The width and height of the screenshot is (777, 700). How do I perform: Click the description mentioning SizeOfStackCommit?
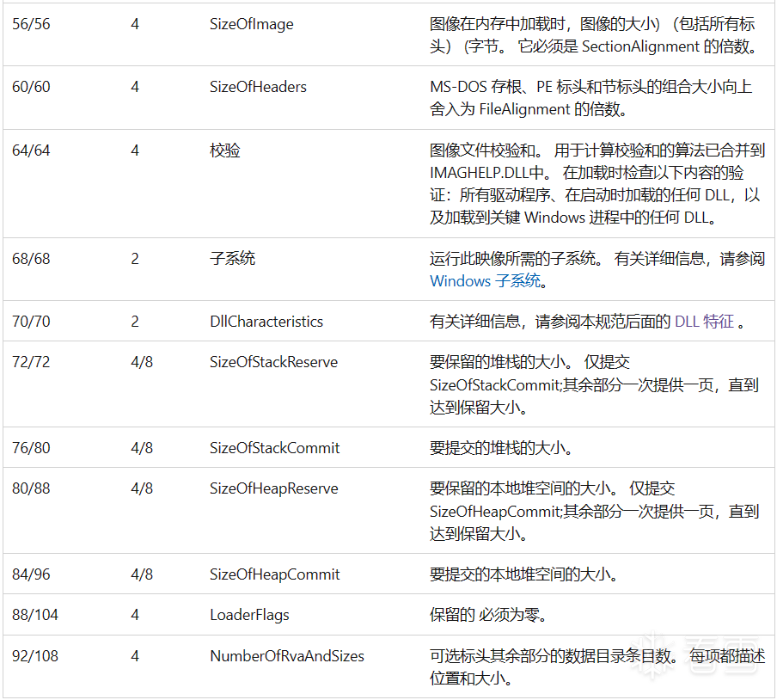[594, 384]
